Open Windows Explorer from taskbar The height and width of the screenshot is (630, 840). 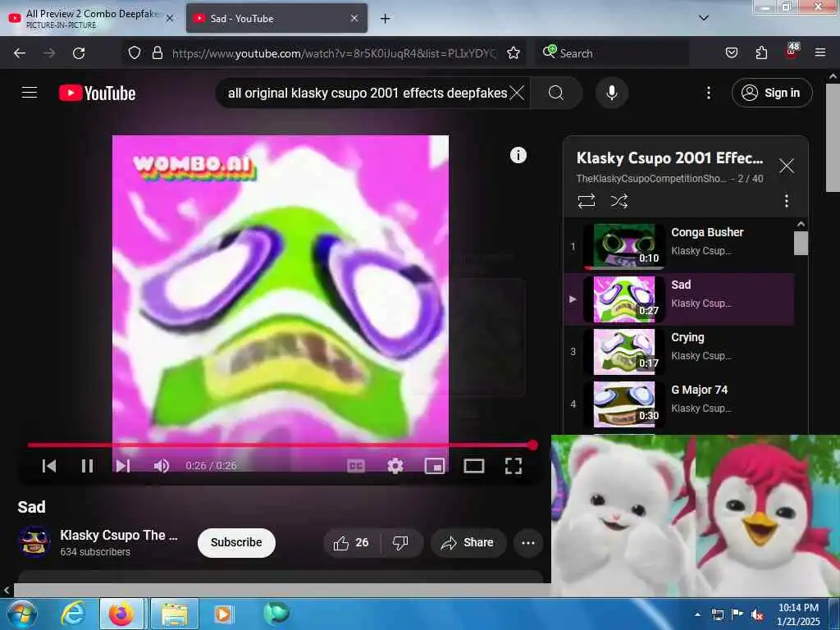pos(175,614)
